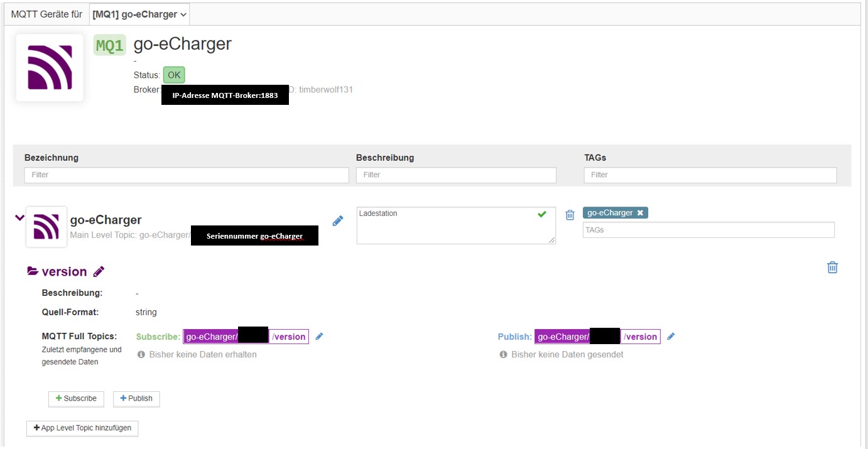The height and width of the screenshot is (449, 868).
Task: Confirm description with the green checkmark
Action: click(542, 214)
